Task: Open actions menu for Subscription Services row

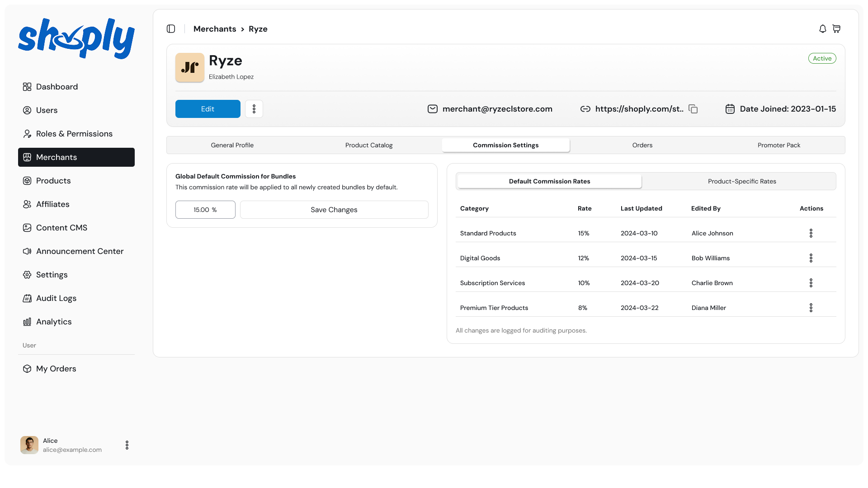Action: tap(811, 283)
